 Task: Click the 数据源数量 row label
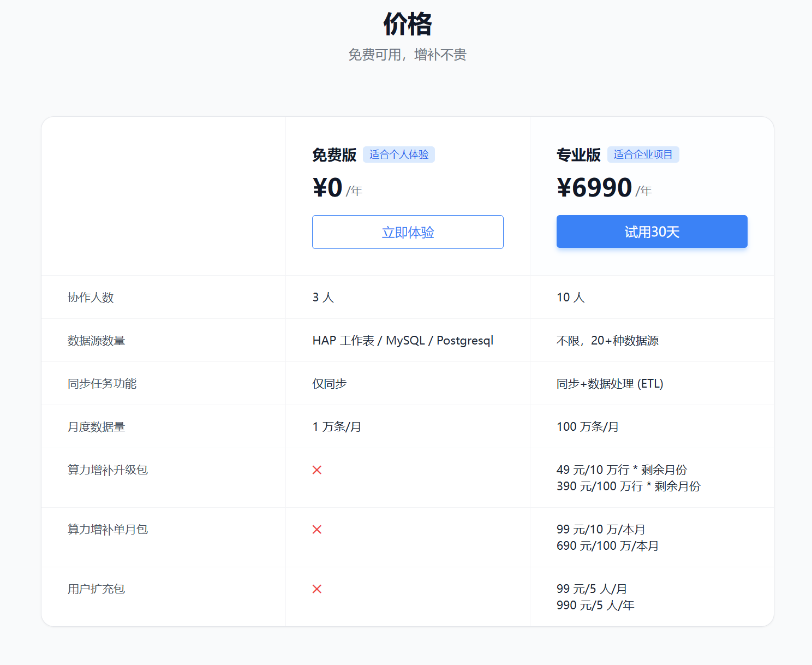point(97,341)
